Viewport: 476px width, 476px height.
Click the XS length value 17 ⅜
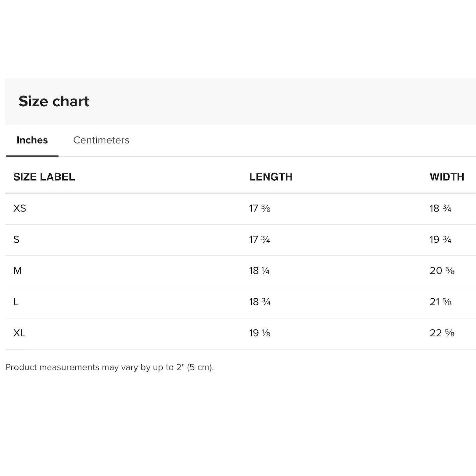260,209
